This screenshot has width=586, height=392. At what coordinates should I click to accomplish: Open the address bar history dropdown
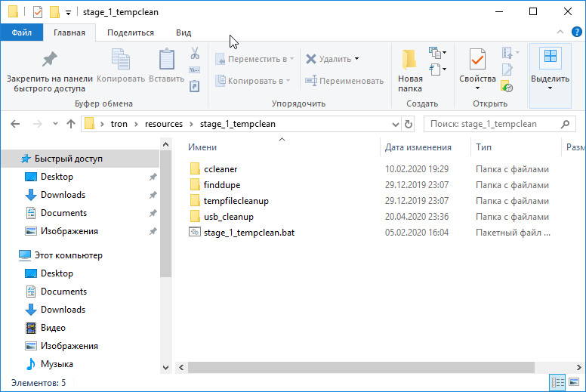(394, 124)
